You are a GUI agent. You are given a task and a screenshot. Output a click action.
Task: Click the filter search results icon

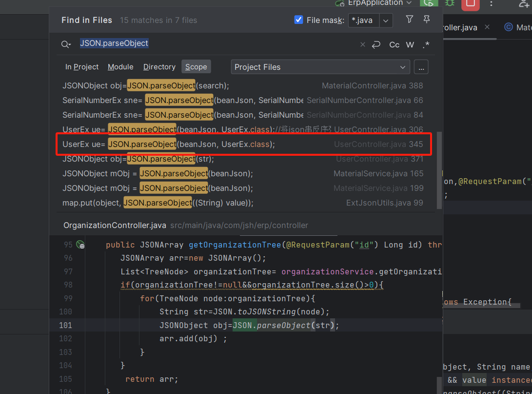pos(410,20)
